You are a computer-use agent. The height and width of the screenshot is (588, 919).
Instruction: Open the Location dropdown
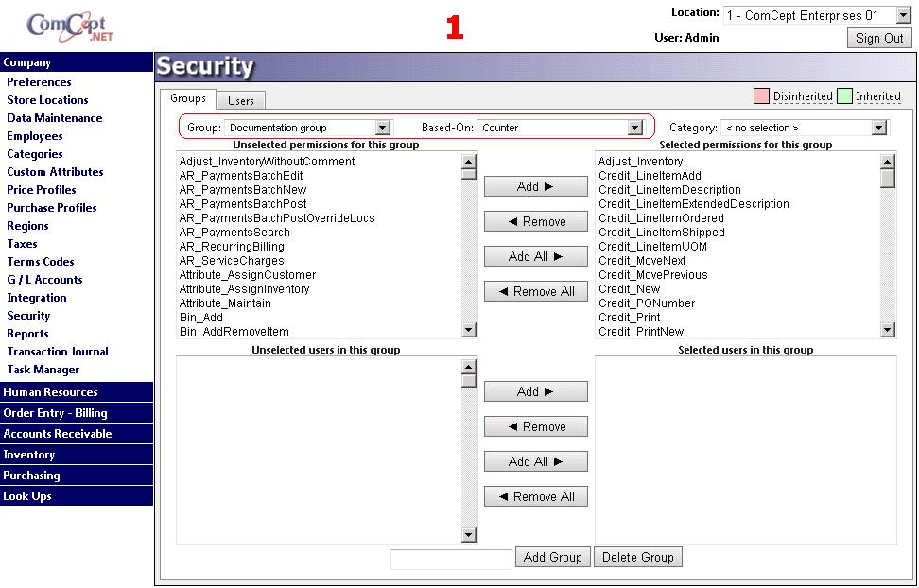(903, 15)
